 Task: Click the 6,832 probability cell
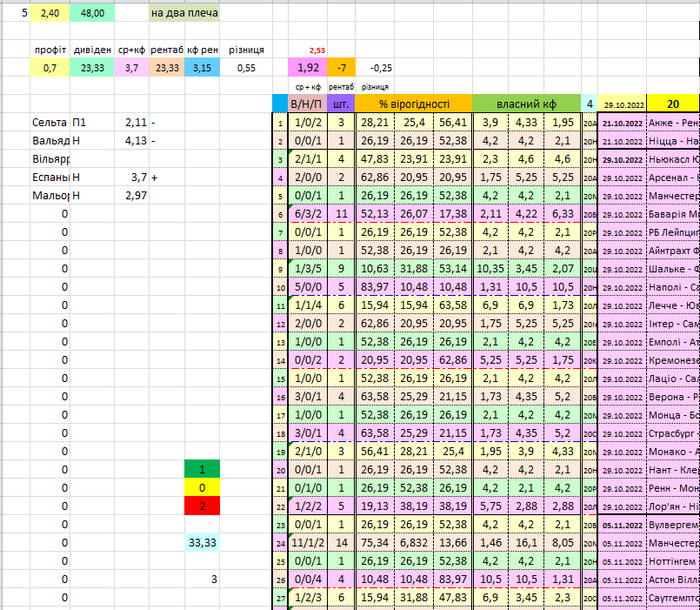coord(414,543)
